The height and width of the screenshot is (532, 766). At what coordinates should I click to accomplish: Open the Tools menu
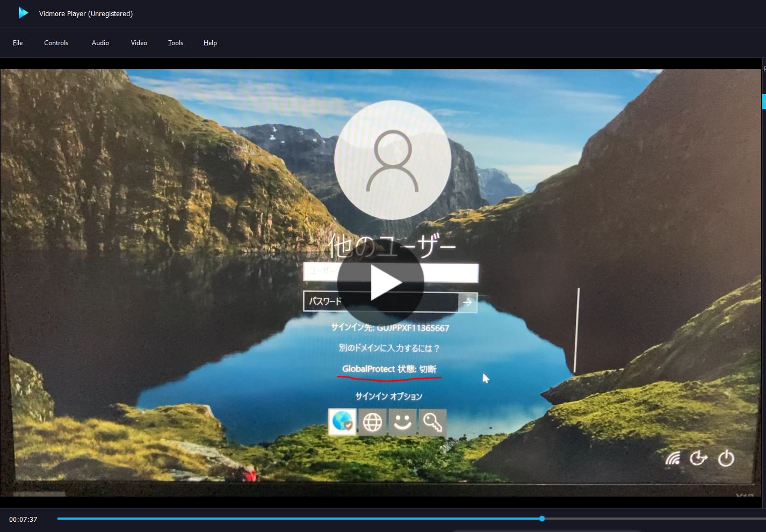pos(176,43)
